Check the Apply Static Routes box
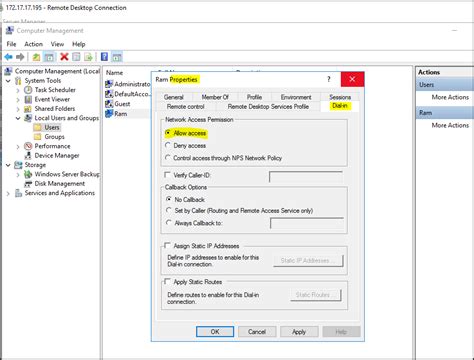Screen dimensions: 474x360 [167, 281]
